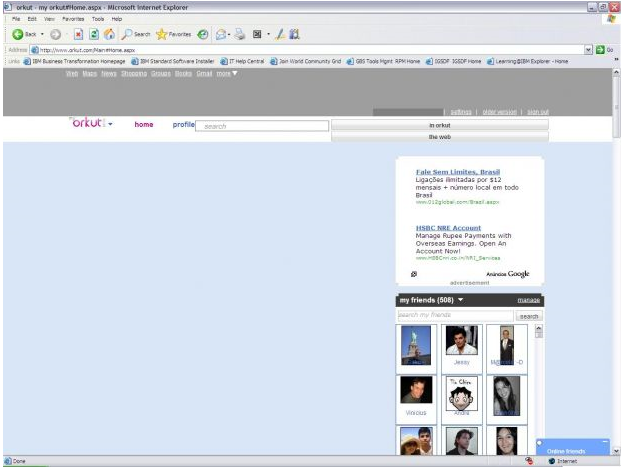Open IBM Standard Software Installer link

(x=173, y=61)
